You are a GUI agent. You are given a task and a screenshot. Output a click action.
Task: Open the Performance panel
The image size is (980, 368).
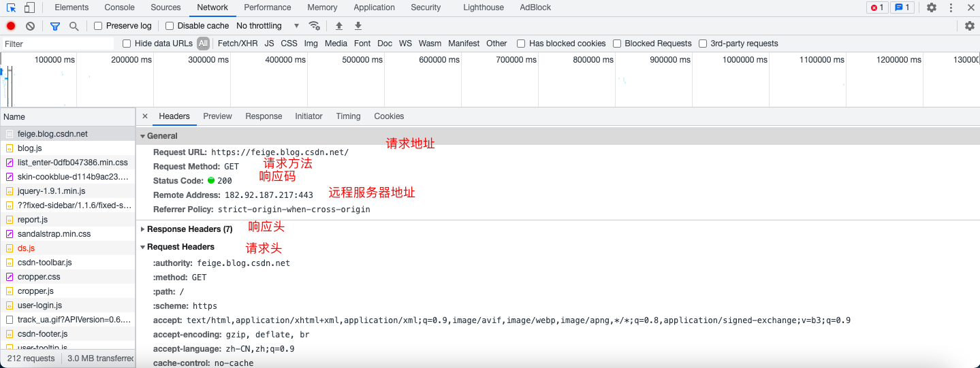pos(268,7)
